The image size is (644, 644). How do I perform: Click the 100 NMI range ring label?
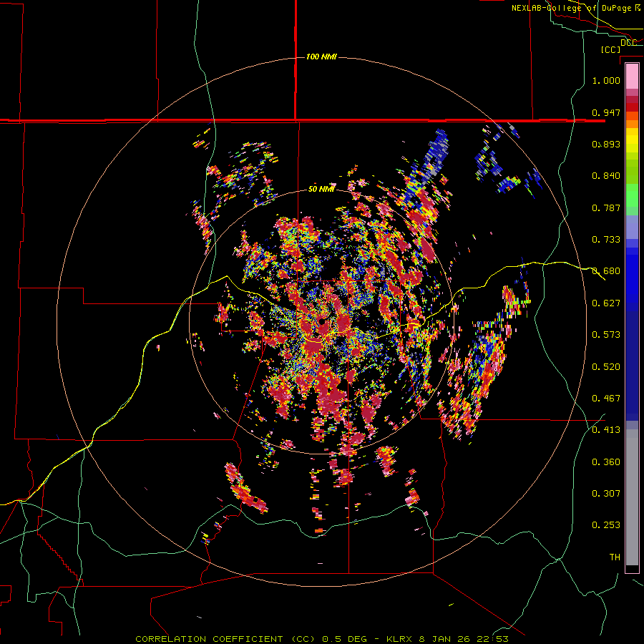tap(321, 57)
